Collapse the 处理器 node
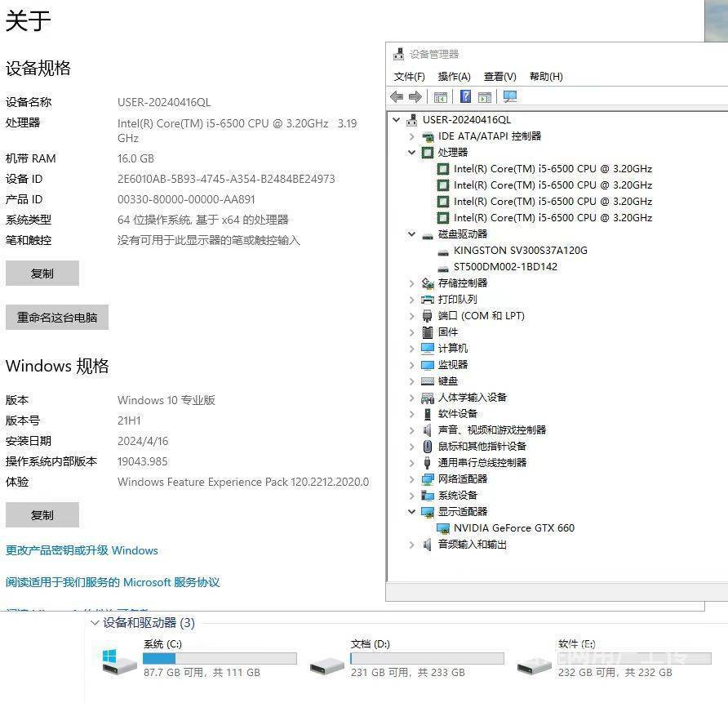This screenshot has width=728, height=703. pos(412,153)
